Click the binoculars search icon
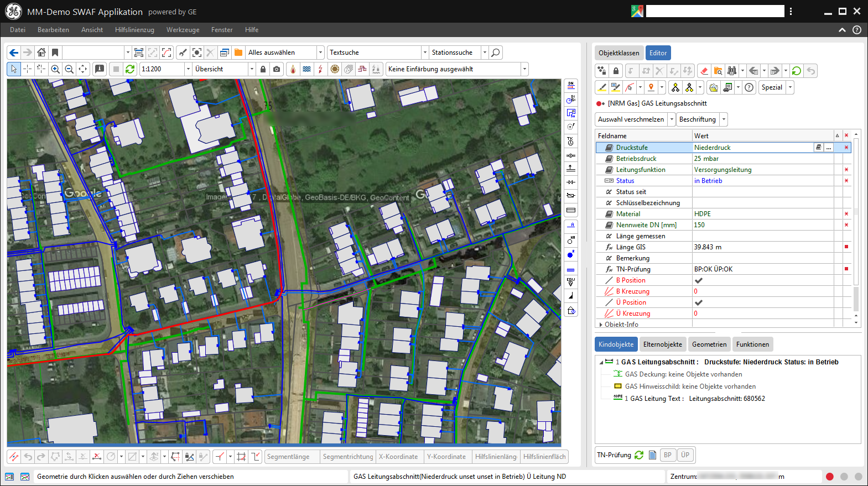868x486 pixels. 732,71
